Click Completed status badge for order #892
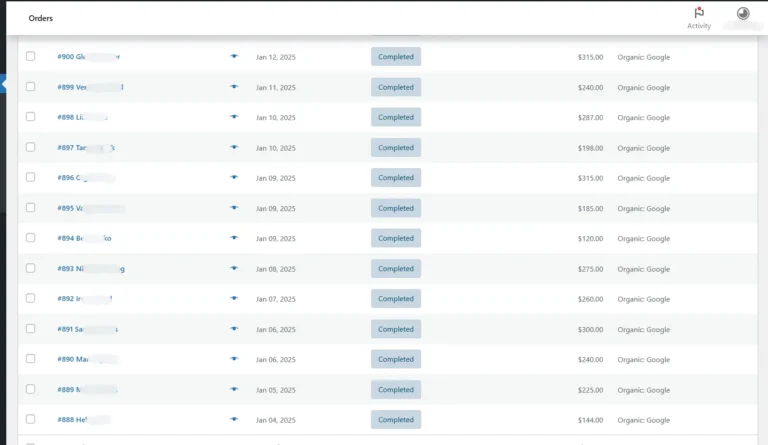Image resolution: width=768 pixels, height=445 pixels. [395, 299]
